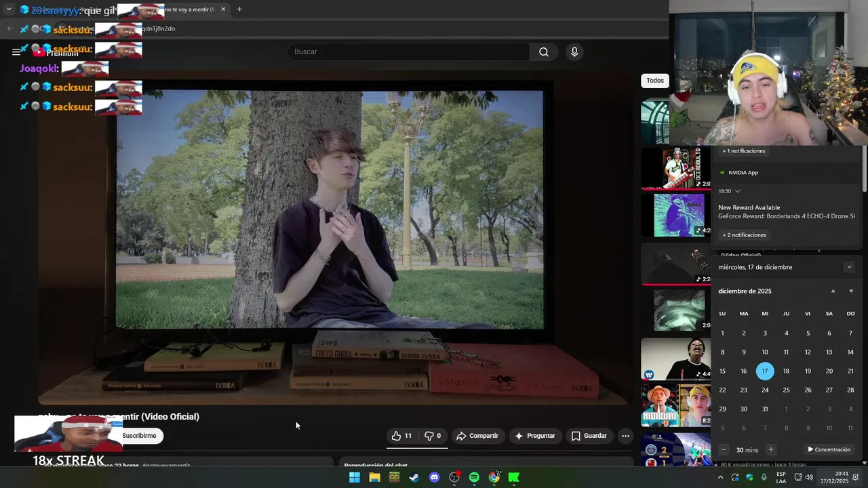Like the video with 11 likes
The height and width of the screenshot is (488, 868).
(x=401, y=436)
